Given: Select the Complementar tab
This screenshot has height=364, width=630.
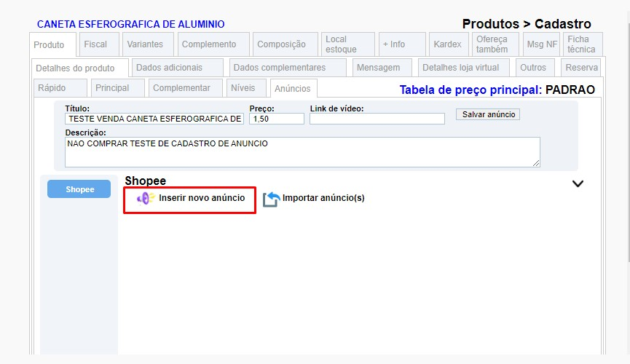Looking at the screenshot, I should click(x=185, y=88).
